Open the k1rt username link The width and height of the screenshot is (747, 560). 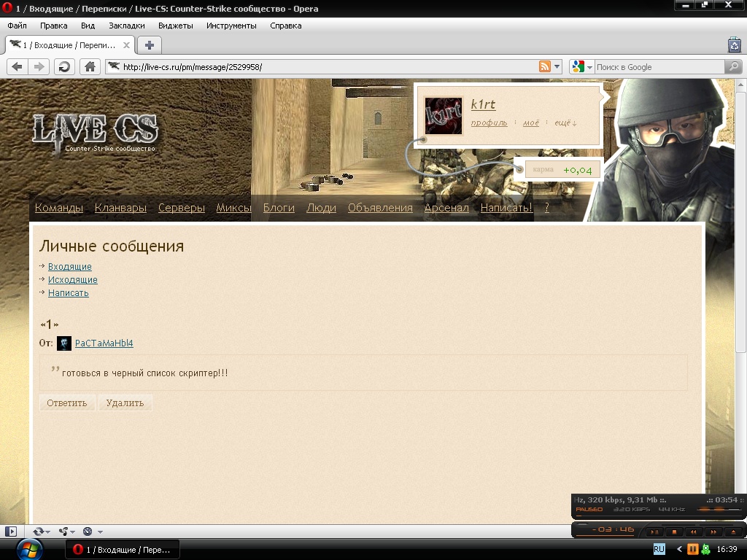[x=483, y=104]
